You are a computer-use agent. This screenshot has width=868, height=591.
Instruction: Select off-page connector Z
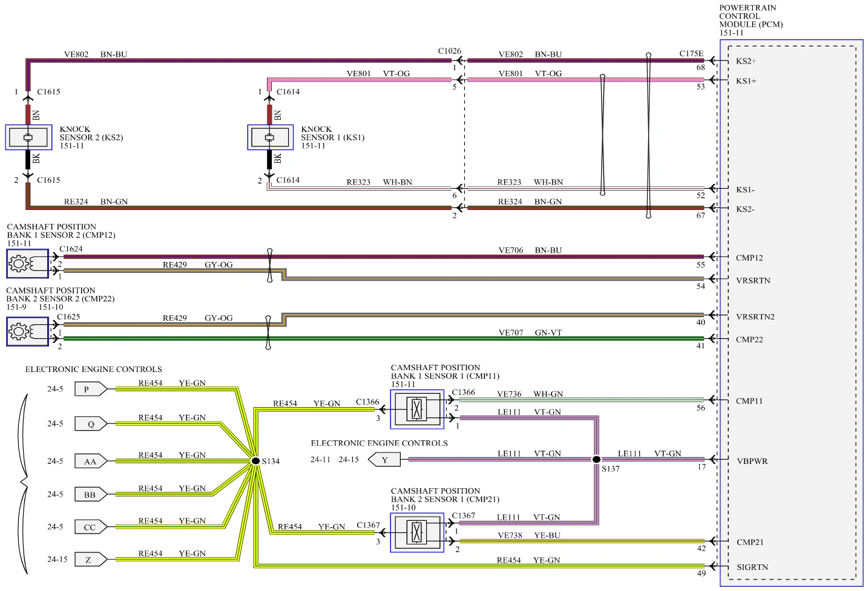coord(91,560)
